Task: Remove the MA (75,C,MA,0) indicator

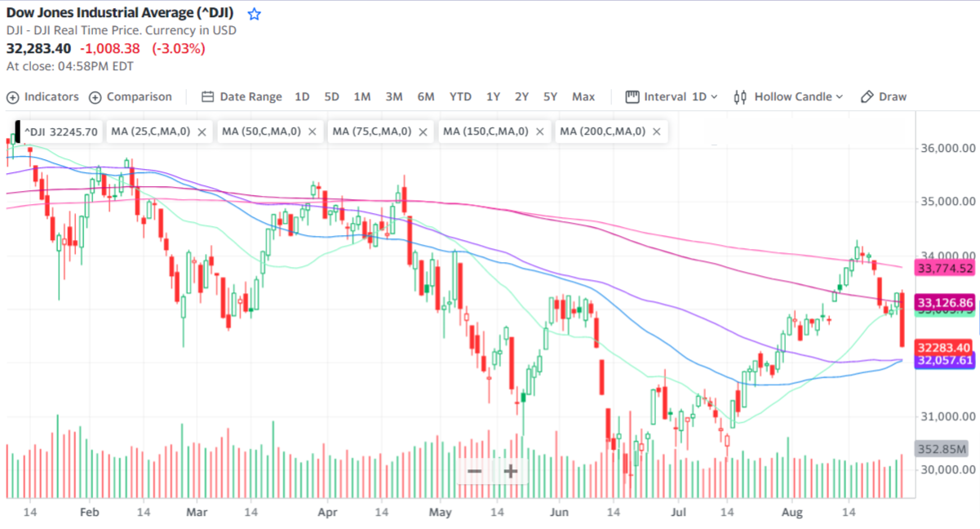Action: (424, 131)
